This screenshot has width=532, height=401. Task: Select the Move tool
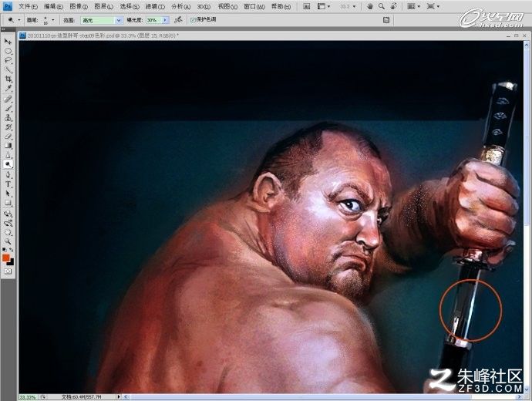8,42
